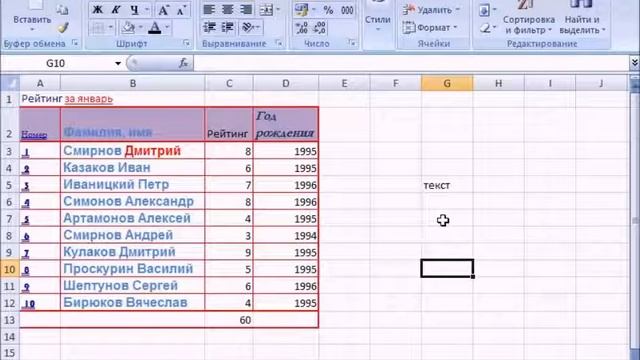Apply accounting number format
The height and width of the screenshot is (360, 640).
[x=301, y=10]
